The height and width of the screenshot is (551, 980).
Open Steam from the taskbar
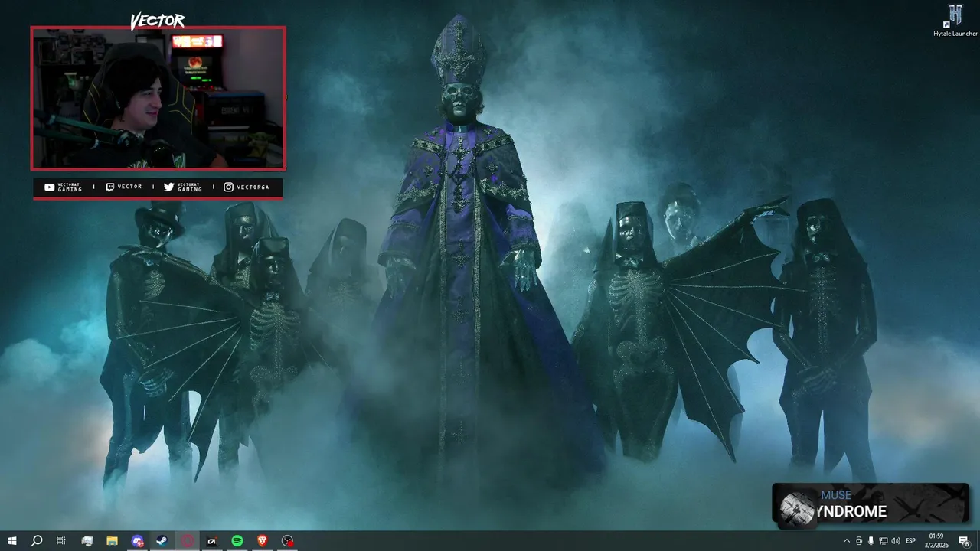(x=162, y=541)
